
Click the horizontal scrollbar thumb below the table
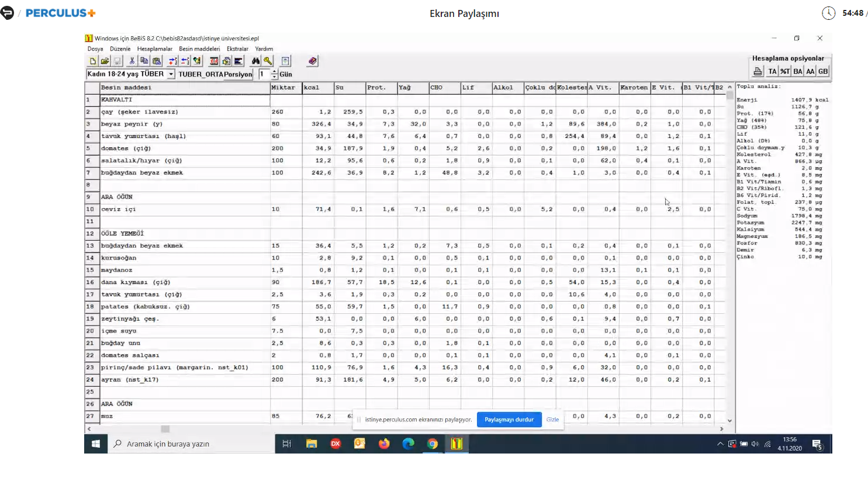coord(165,429)
